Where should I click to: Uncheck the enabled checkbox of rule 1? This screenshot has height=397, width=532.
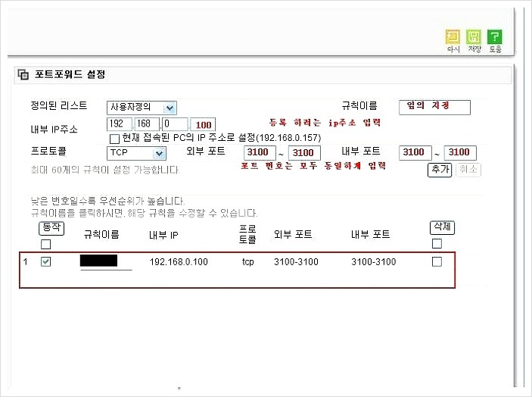pos(46,261)
